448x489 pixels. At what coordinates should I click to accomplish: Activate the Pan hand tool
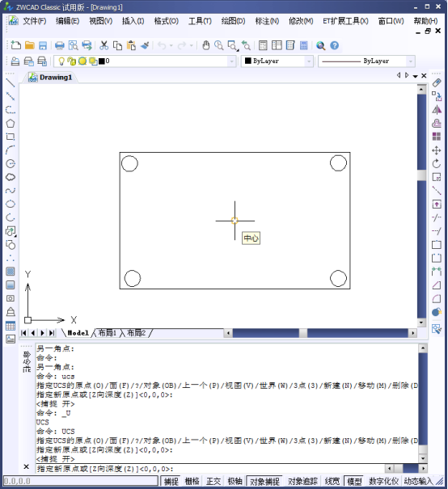tap(205, 45)
